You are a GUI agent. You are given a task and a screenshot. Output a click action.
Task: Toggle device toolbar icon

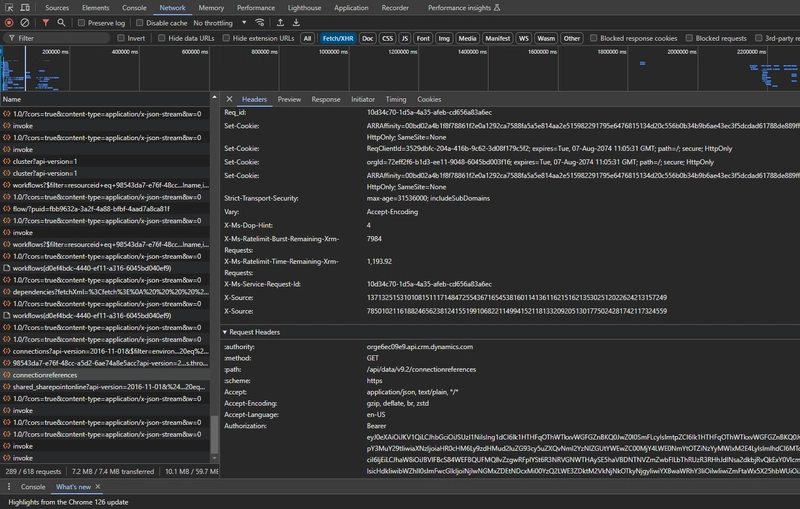[x=27, y=7]
